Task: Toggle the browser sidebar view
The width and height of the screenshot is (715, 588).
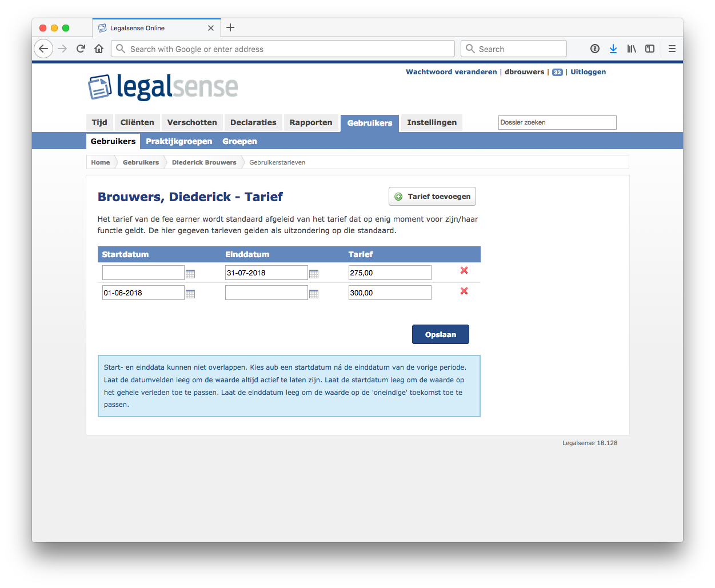Action: [650, 49]
